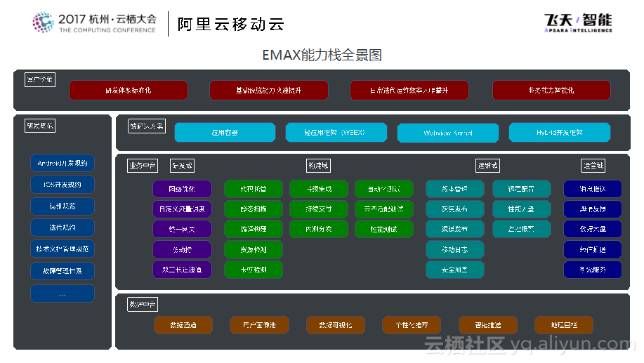Click the brown 地理围栏 block
Screen dimensions: 644x363
[x=564, y=325]
